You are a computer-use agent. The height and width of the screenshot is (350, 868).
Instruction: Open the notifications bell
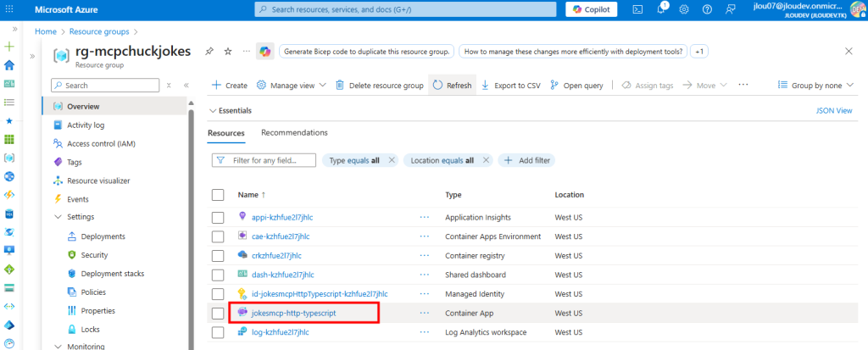(x=661, y=9)
